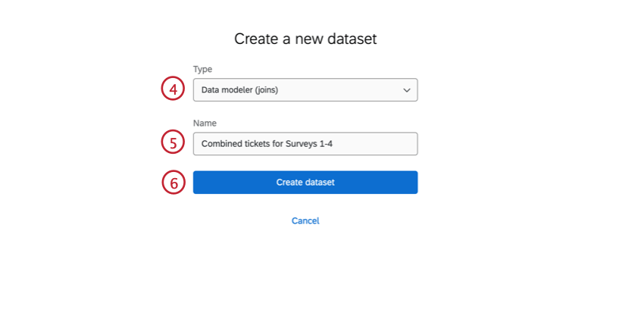Focus the Name input field

click(x=305, y=144)
